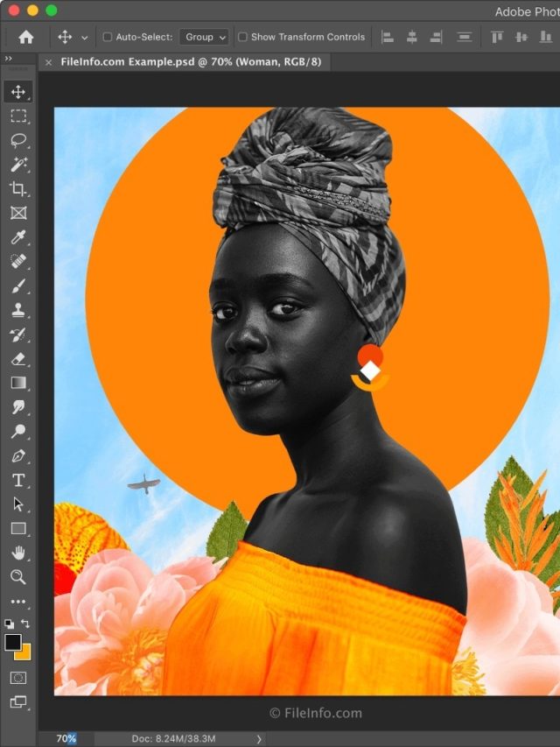Change the screen mode
This screenshot has width=560, height=747.
pos(18,701)
